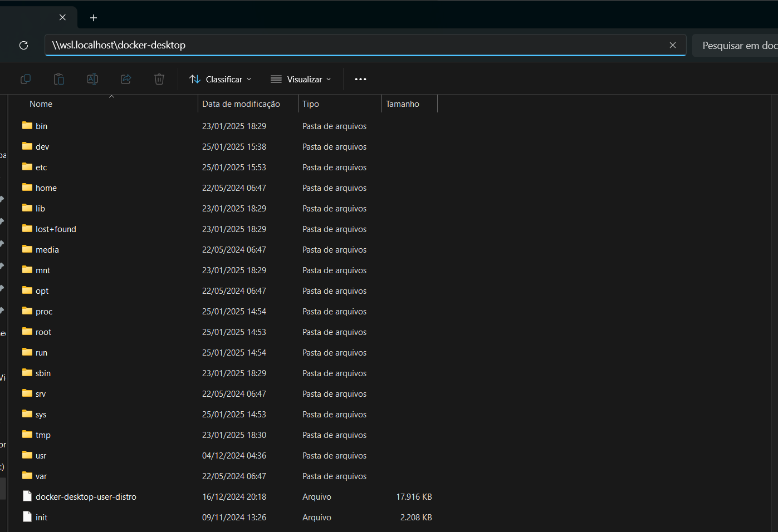Viewport: 778px width, 532px height.
Task: Click the Share icon in the toolbar
Action: tap(126, 79)
